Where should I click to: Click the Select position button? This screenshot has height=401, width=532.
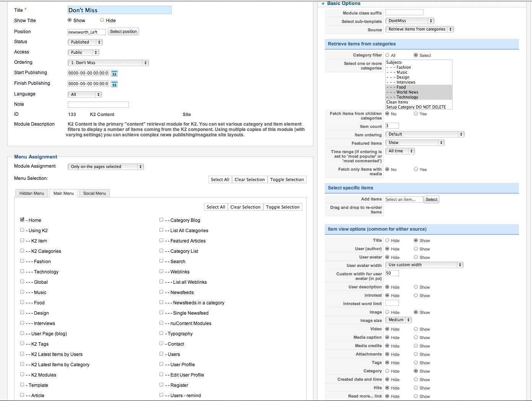(x=123, y=31)
